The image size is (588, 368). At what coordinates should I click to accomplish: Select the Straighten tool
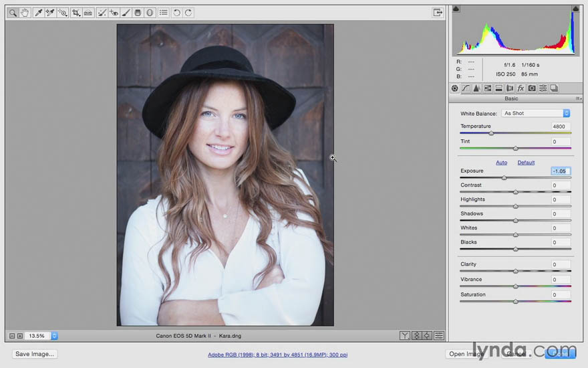click(x=88, y=13)
